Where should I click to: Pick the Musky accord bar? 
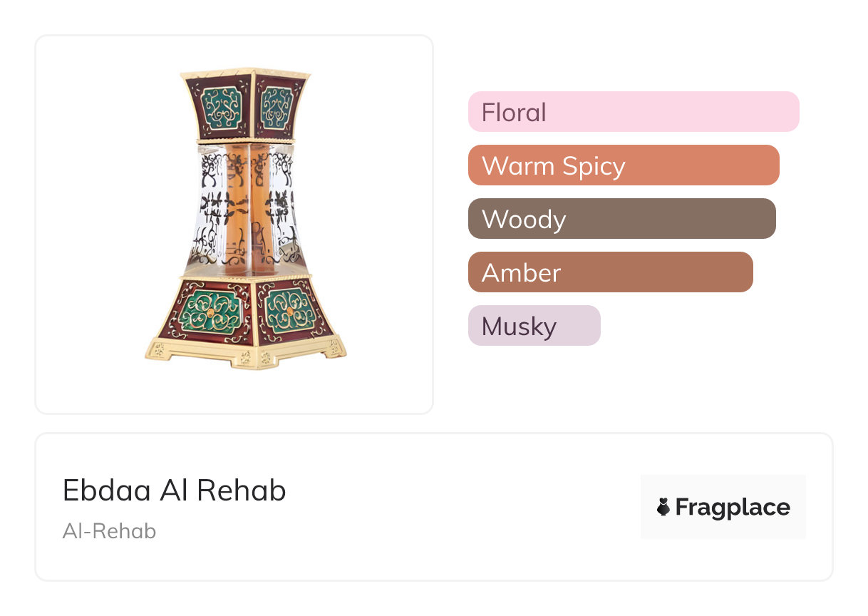[x=534, y=326]
